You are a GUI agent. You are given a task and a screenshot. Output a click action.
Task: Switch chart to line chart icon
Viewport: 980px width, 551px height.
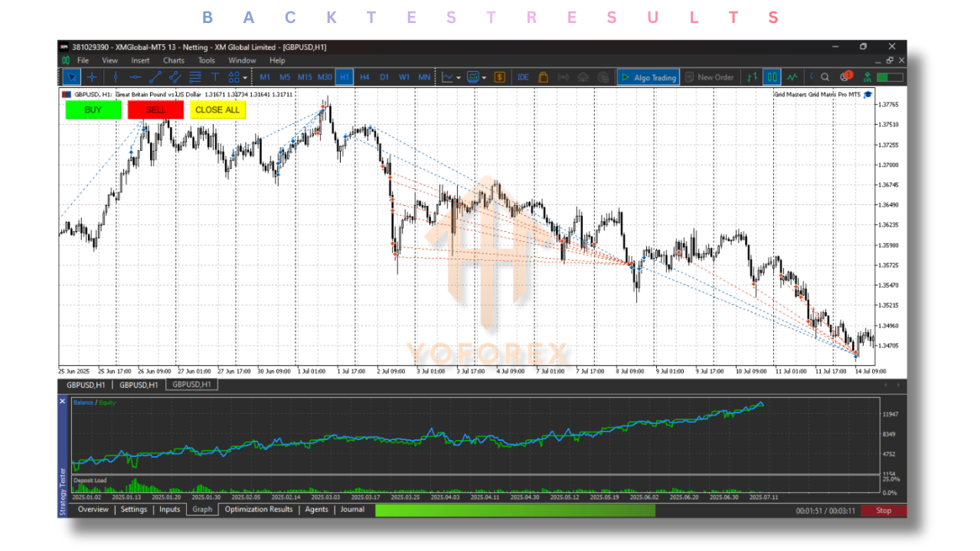(791, 77)
